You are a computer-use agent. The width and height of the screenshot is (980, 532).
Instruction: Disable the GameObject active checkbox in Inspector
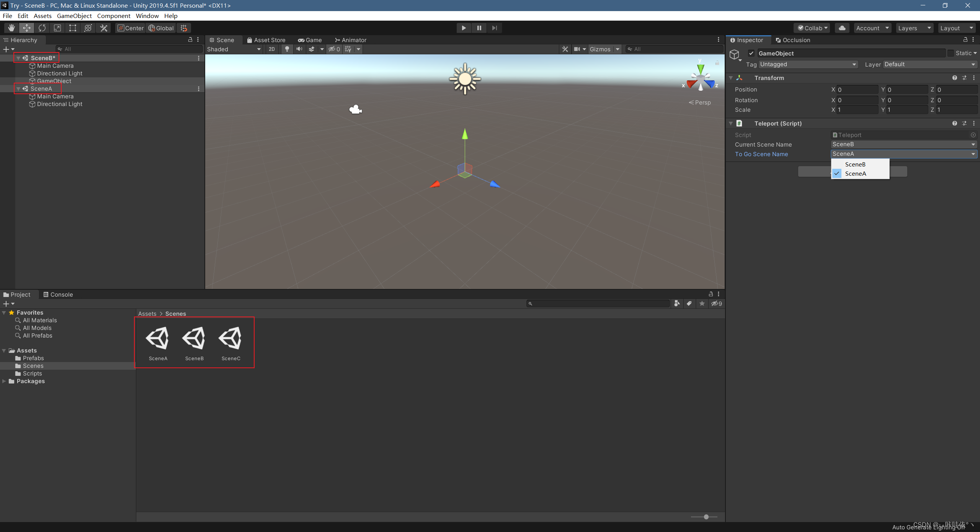[x=751, y=53]
